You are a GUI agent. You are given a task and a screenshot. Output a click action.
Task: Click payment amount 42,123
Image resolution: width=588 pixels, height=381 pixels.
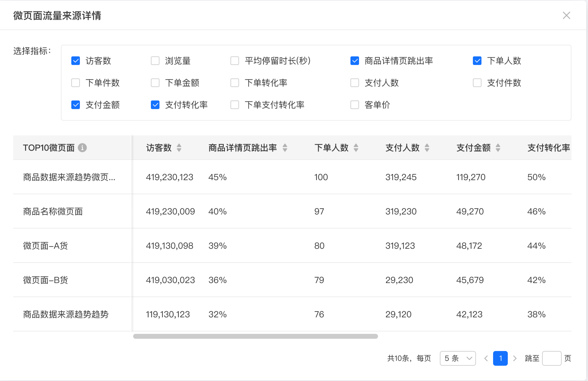[470, 314]
